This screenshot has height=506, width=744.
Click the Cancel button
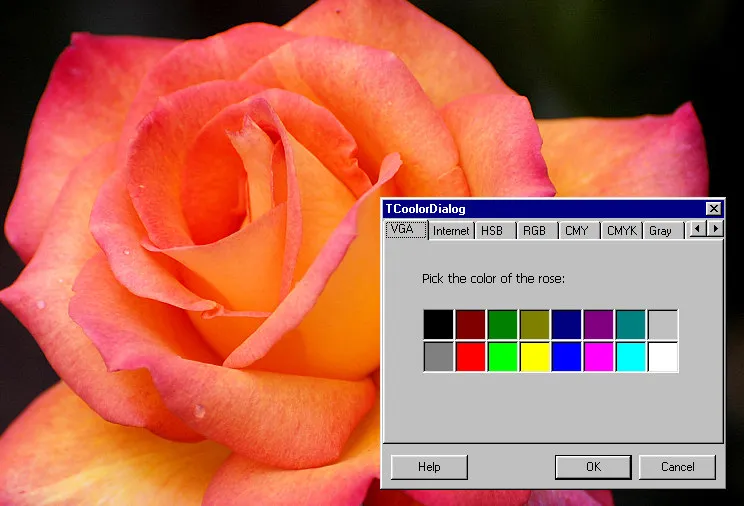(677, 467)
